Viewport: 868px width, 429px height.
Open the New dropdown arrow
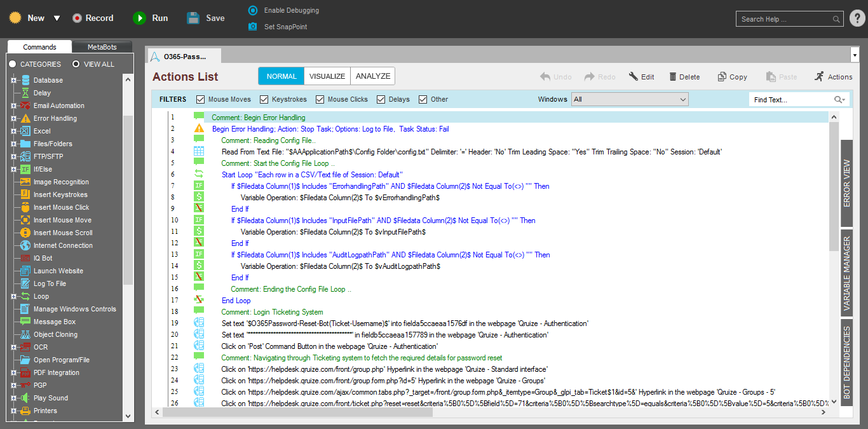(57, 18)
